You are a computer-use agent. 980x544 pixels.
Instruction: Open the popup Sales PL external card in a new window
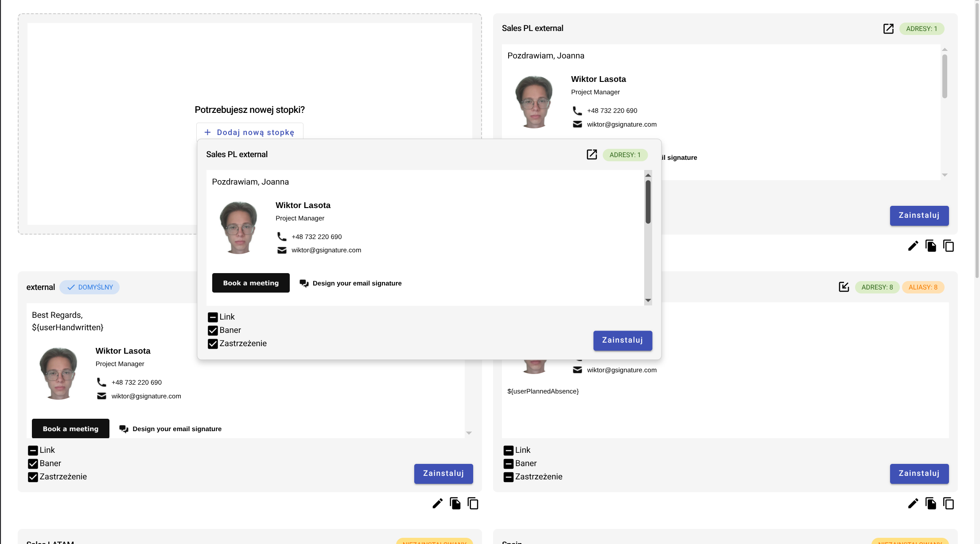592,154
